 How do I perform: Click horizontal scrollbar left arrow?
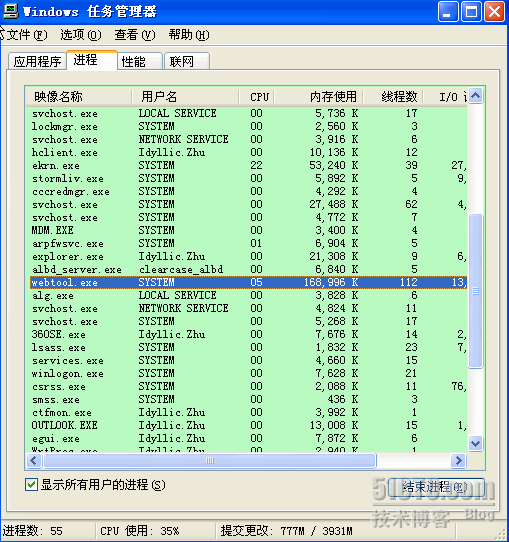[34, 460]
